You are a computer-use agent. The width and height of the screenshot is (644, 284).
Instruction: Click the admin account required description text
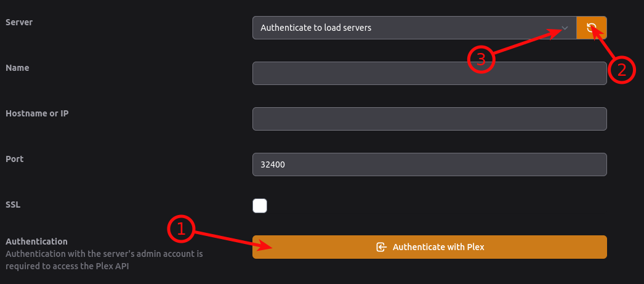tap(104, 260)
